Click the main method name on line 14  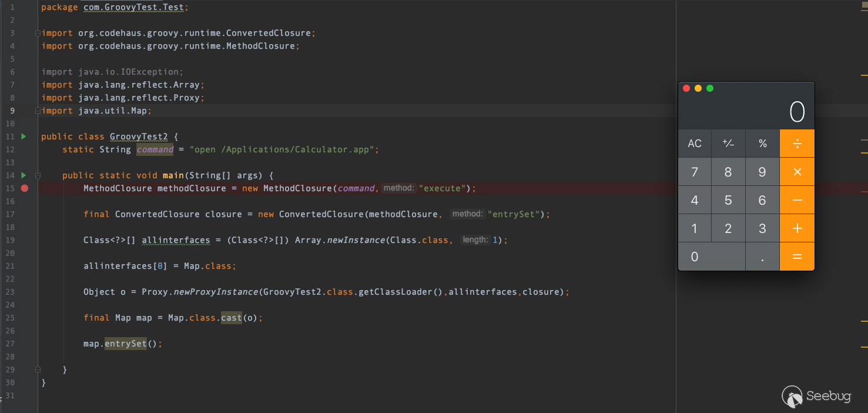[173, 175]
